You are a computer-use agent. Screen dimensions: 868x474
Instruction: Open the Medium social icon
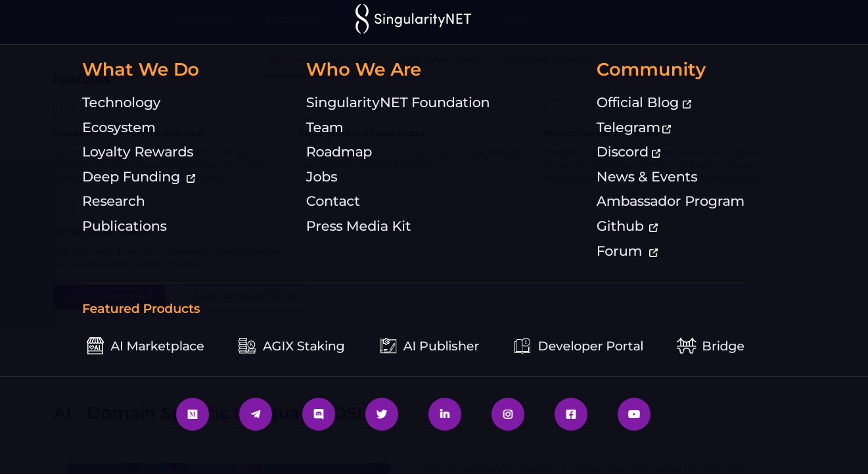pos(193,414)
